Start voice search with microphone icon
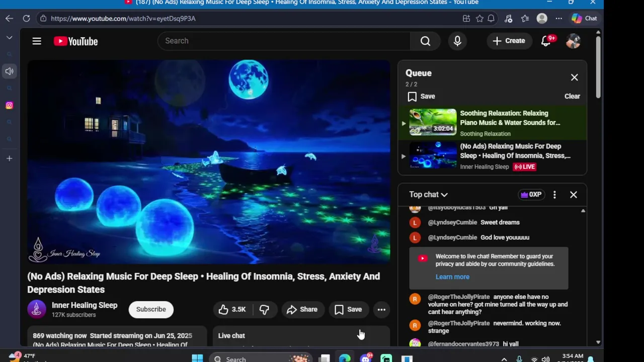The height and width of the screenshot is (362, 644). click(457, 41)
